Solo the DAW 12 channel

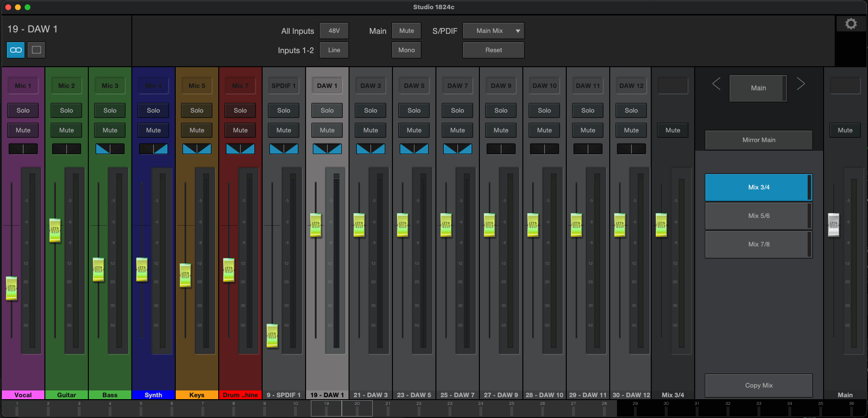tap(631, 110)
